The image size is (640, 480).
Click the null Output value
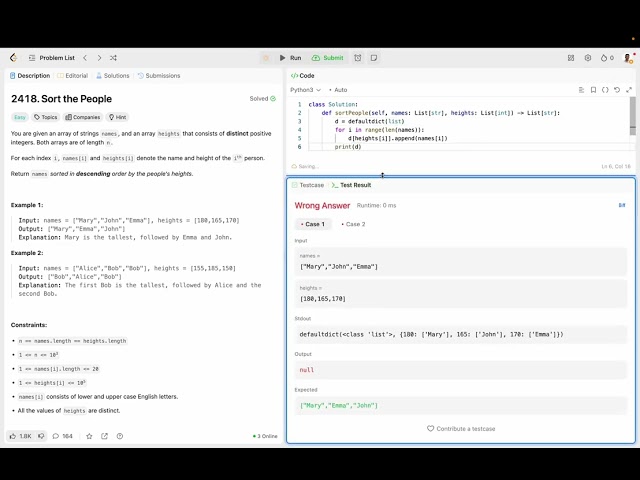click(307, 370)
